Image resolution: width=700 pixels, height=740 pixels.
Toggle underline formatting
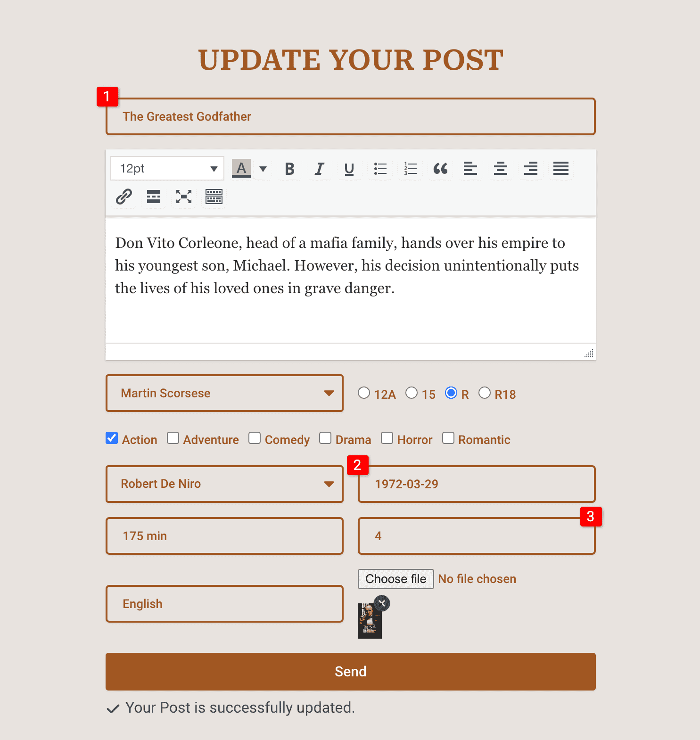[x=349, y=169]
